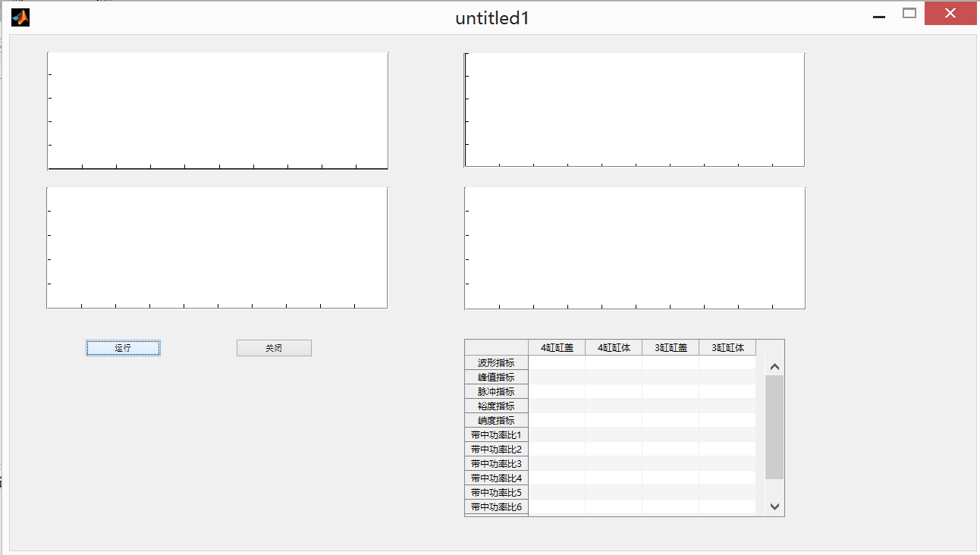Click the MATLAB logo icon in title bar
The width and height of the screenshot is (980, 555).
(x=20, y=17)
